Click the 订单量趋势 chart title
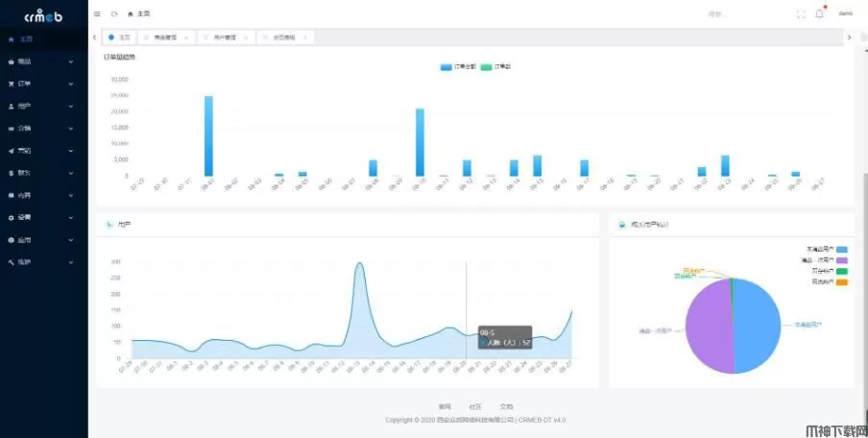Screen dimensions: 868x438 [120, 57]
